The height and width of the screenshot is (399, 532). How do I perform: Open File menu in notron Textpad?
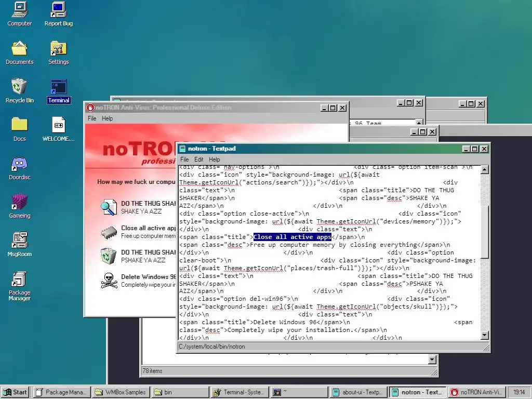tap(184, 159)
